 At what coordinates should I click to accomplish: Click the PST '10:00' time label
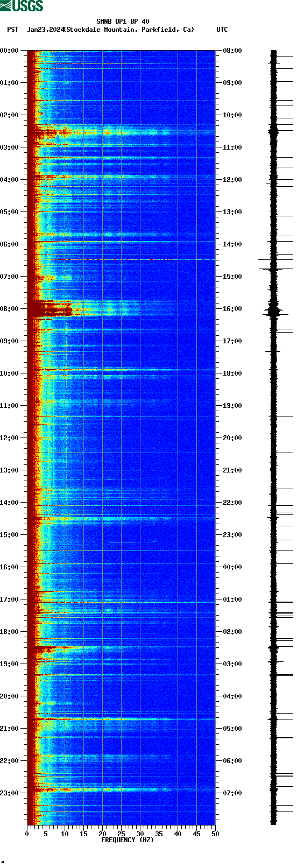[10, 373]
